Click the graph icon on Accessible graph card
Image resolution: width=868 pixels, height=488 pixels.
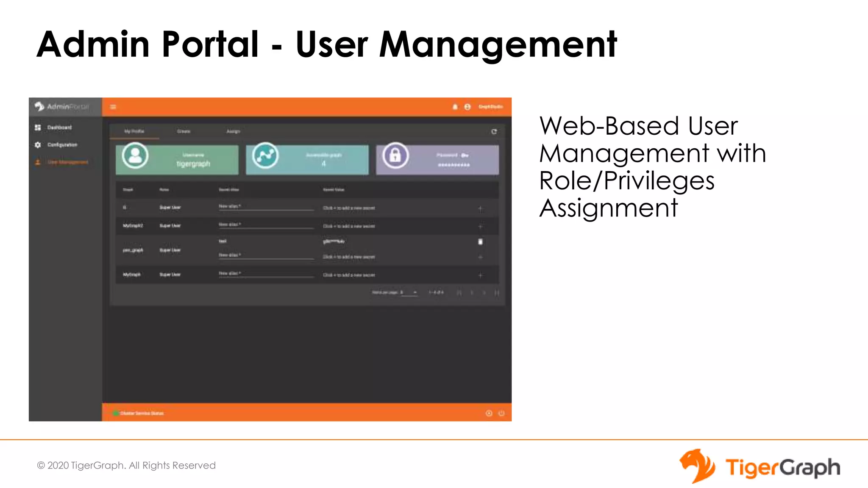coord(265,155)
